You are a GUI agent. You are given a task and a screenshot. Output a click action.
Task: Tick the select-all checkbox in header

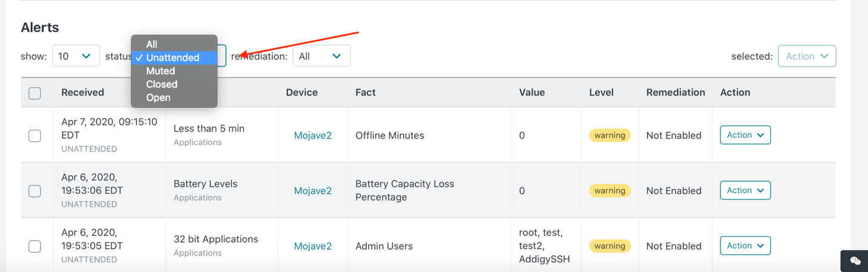pyautogui.click(x=35, y=93)
